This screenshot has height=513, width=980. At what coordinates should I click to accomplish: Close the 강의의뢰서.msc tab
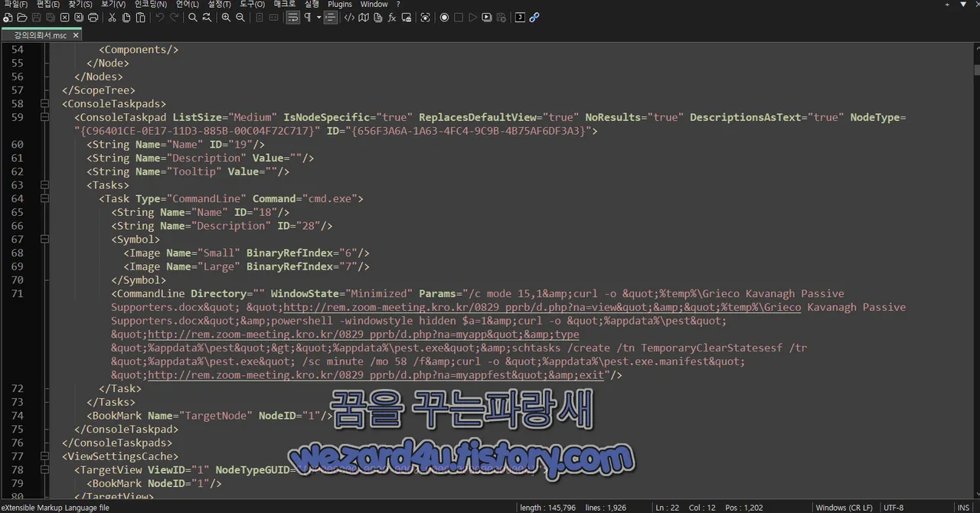pyautogui.click(x=76, y=35)
